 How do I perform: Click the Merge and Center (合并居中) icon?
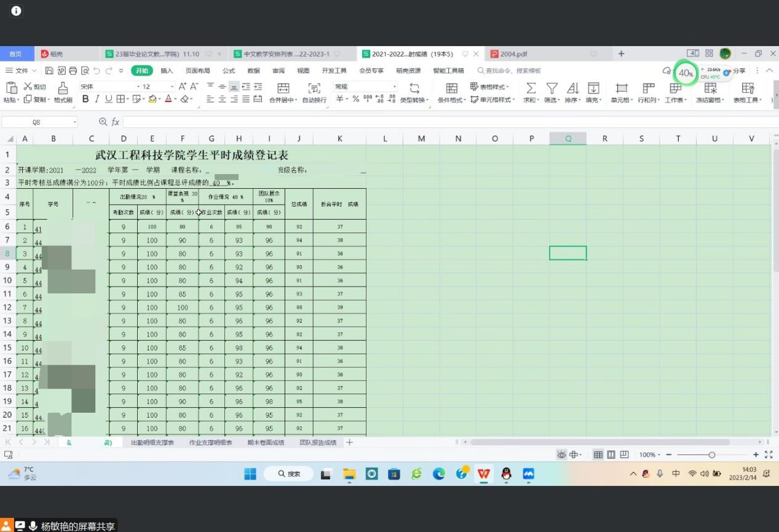coord(283,88)
